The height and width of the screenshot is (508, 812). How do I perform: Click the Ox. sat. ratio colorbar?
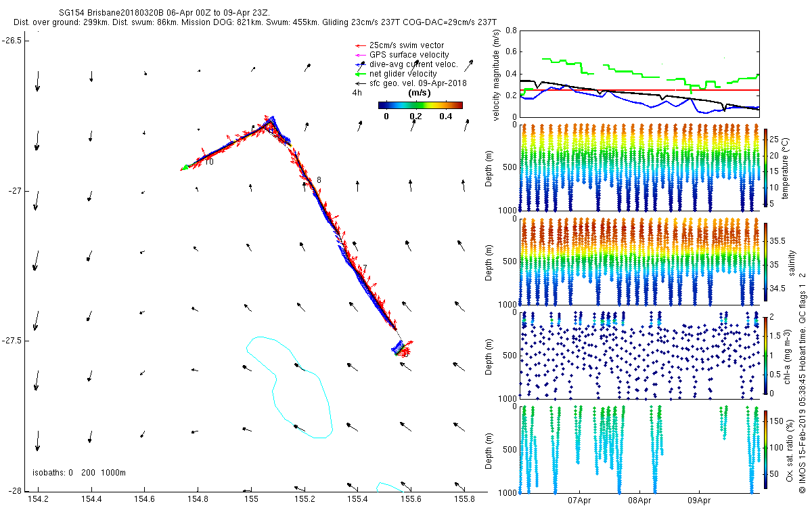pos(765,448)
